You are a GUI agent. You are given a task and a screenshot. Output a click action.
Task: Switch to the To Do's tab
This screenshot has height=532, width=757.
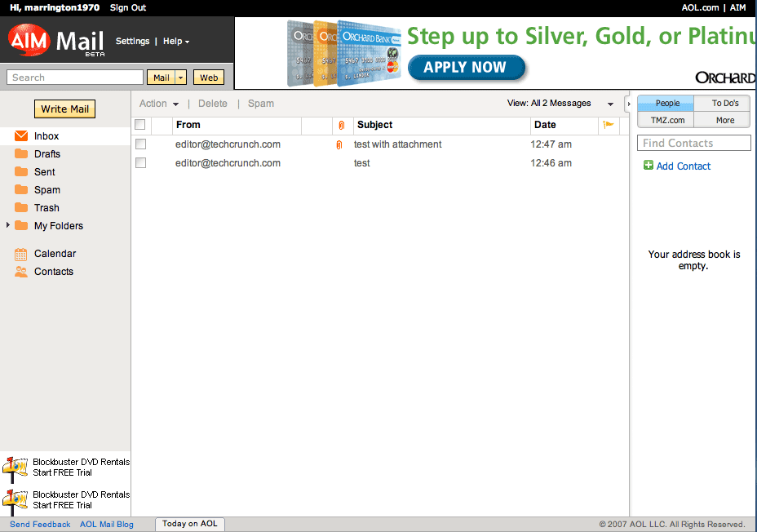click(722, 104)
